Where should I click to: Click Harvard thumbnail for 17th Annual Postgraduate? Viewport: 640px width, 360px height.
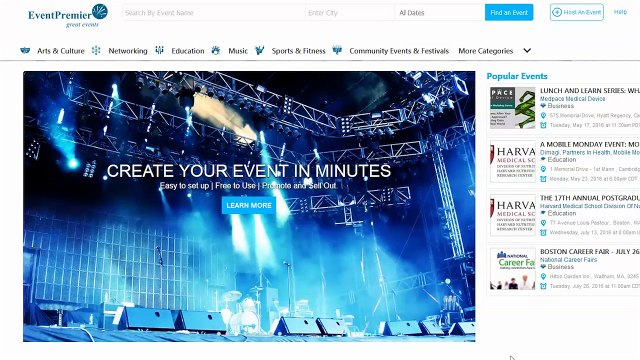[513, 215]
